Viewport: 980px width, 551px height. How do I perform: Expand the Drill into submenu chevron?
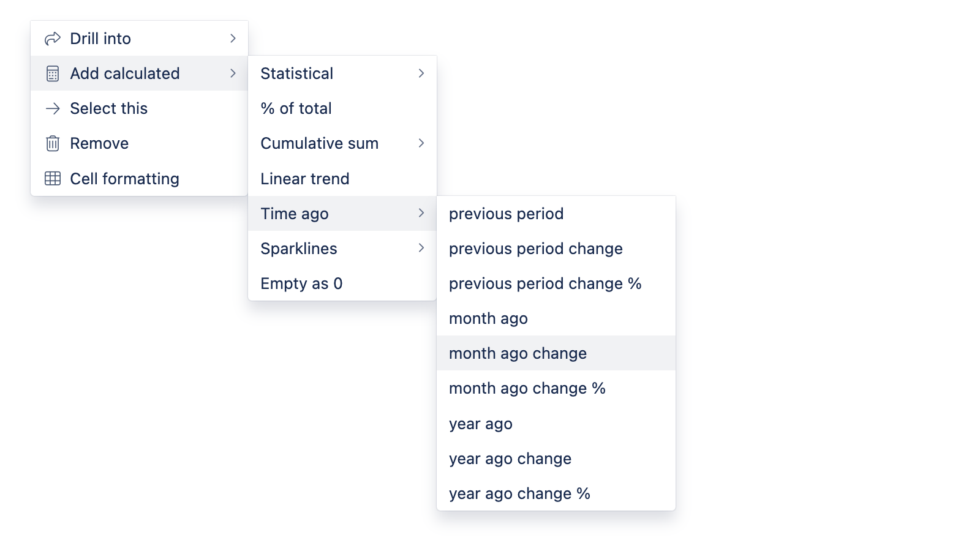[x=233, y=39]
